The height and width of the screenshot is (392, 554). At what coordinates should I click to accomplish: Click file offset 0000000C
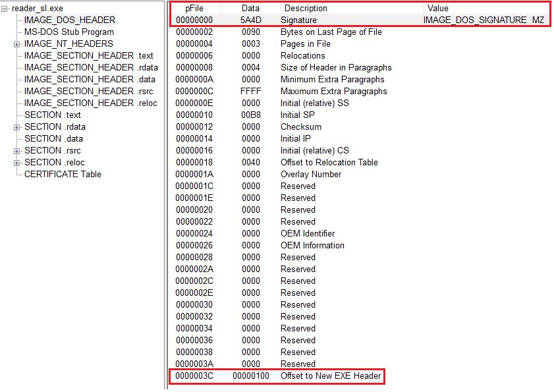pyautogui.click(x=194, y=91)
